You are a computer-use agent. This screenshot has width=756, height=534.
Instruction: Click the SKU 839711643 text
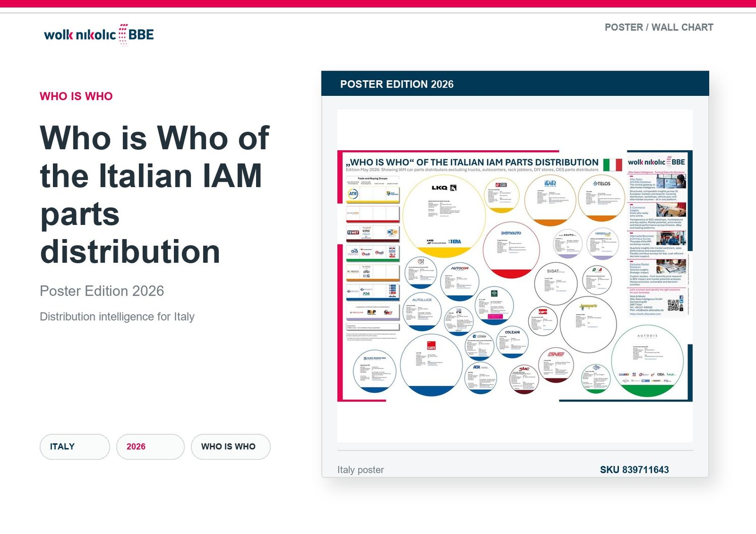pyautogui.click(x=635, y=470)
